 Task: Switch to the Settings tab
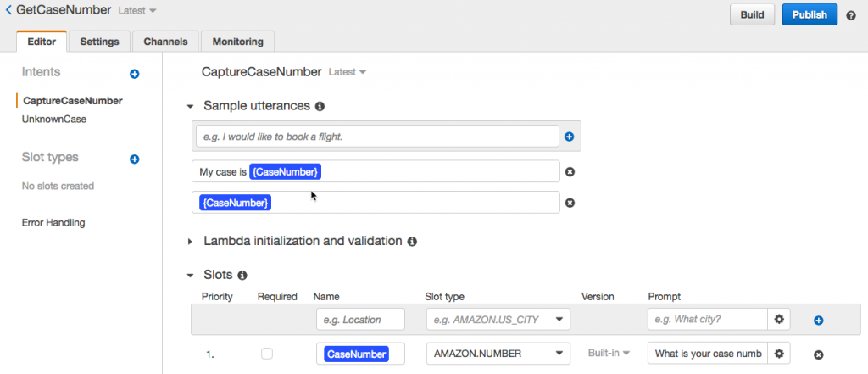coord(99,42)
